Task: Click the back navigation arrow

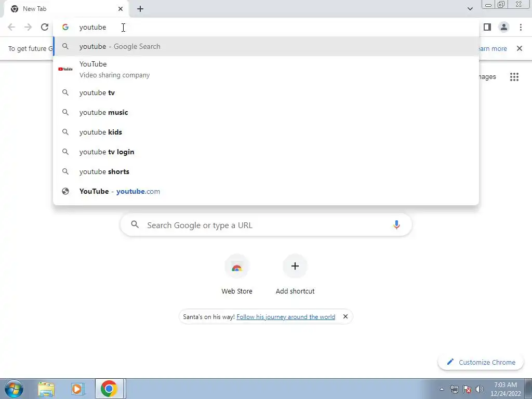Action: pyautogui.click(x=11, y=27)
